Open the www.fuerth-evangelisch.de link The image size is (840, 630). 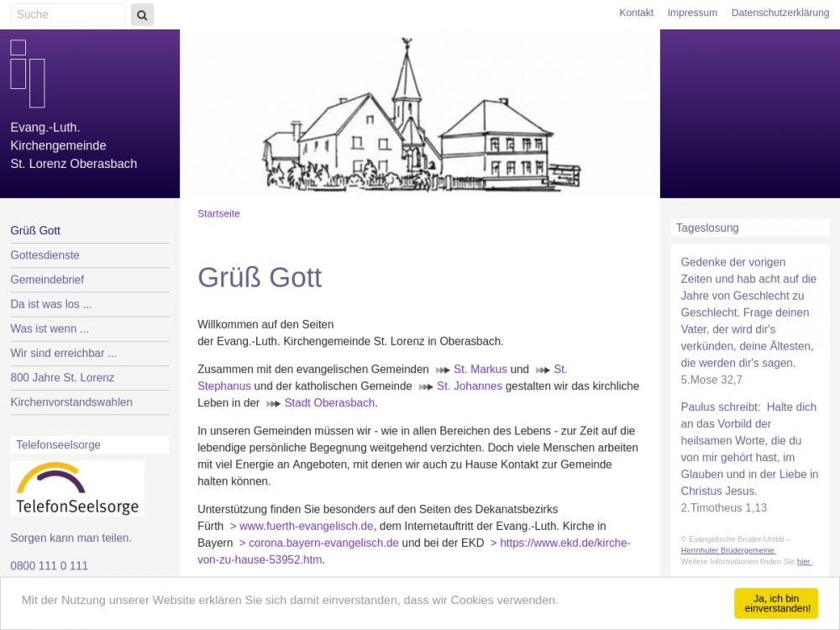click(306, 526)
